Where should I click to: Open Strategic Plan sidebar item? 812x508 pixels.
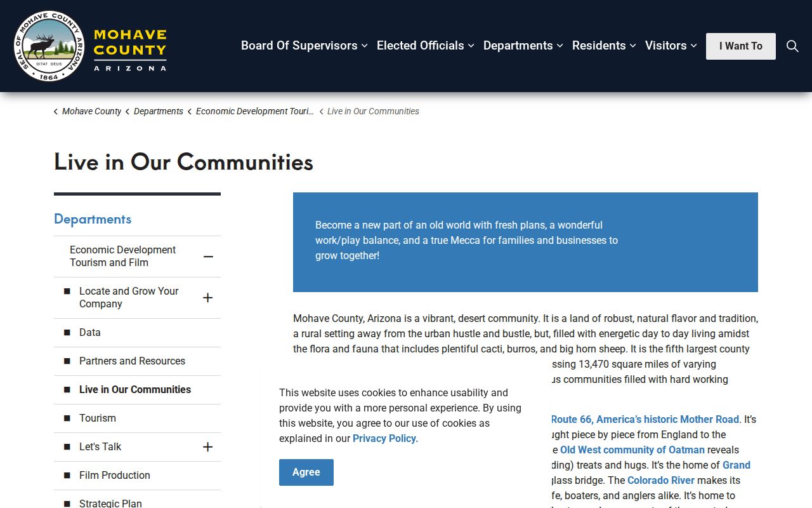pyautogui.click(x=110, y=503)
